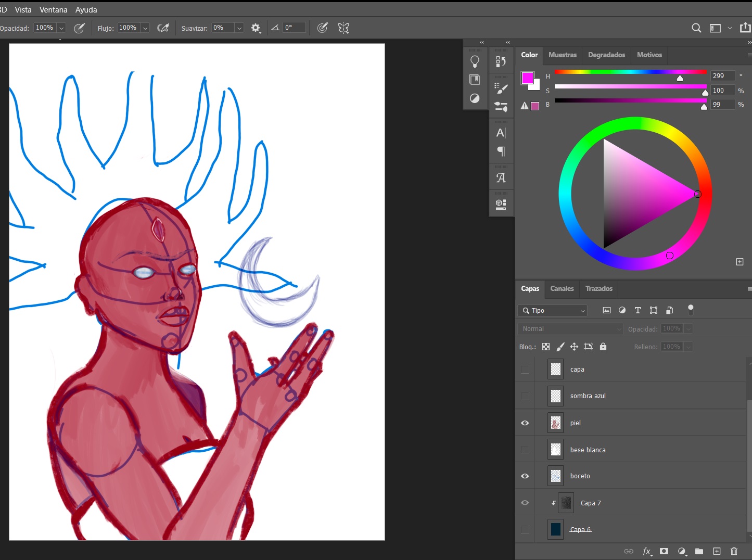Hide the piel layer
Screen dimensions: 752x560
click(525, 423)
